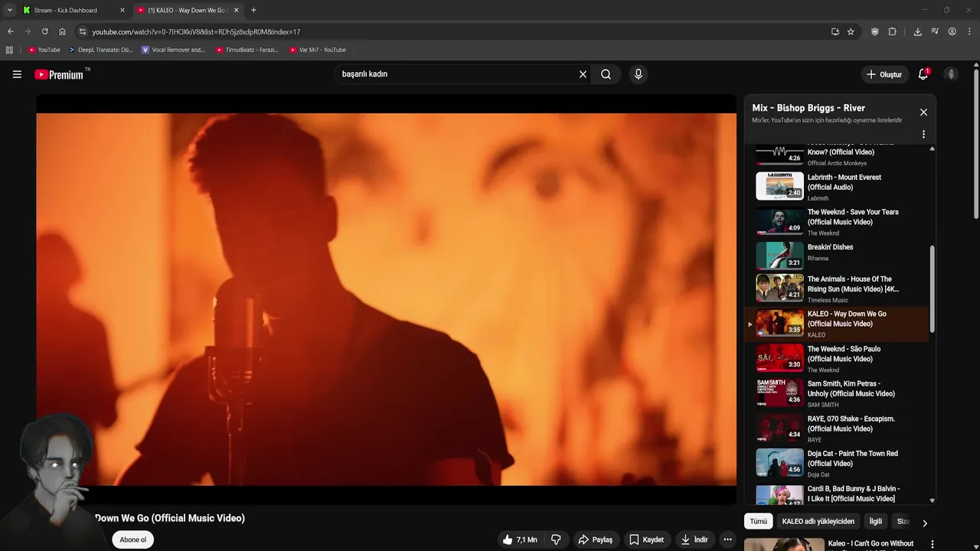
Task: Click the playlist panel scrollbar thumb
Action: [932, 289]
